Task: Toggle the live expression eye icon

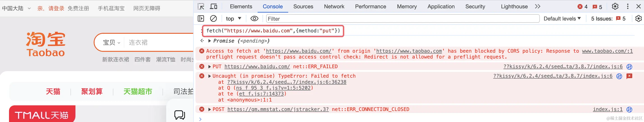Action: [x=254, y=18]
